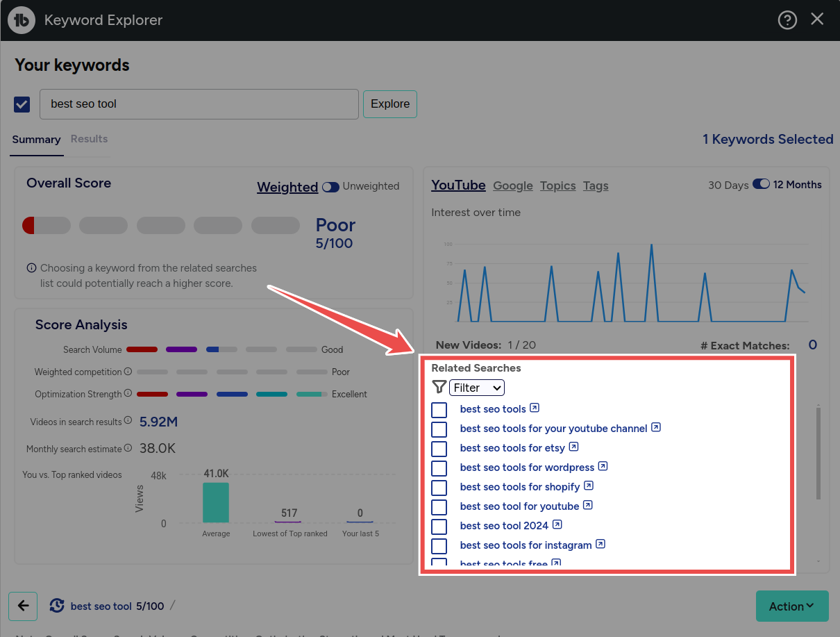The height and width of the screenshot is (637, 840).
Task: Close the Keyword Explorer panel
Action: tap(817, 19)
